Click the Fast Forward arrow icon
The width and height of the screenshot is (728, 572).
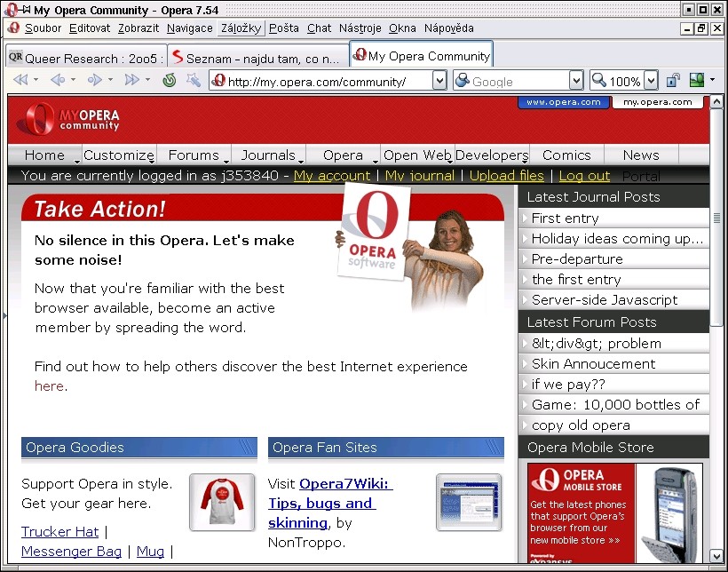132,81
